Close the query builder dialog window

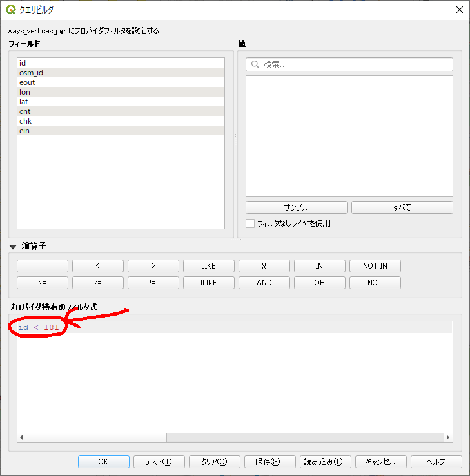tap(459, 10)
